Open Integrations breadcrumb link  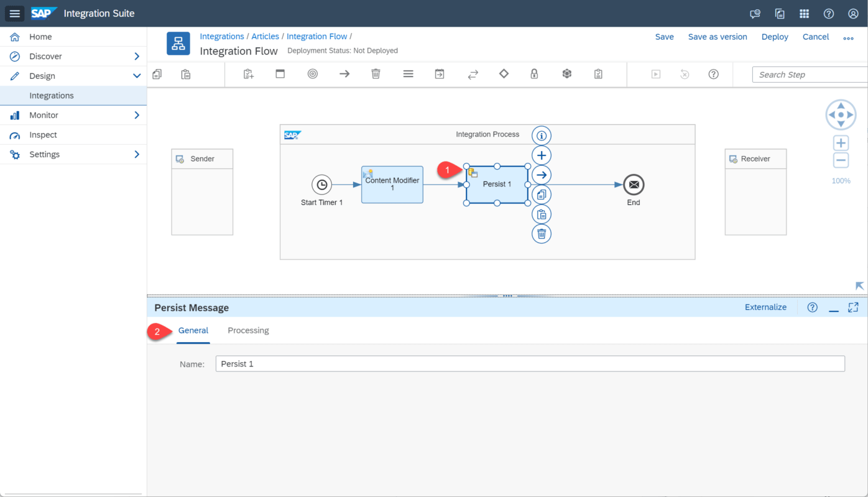click(x=222, y=37)
